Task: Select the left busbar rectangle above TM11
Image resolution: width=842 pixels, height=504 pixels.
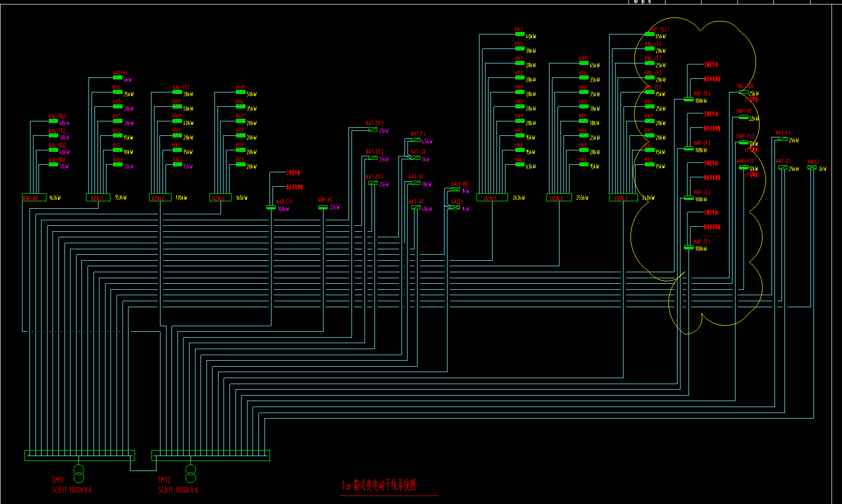Action: [79, 455]
